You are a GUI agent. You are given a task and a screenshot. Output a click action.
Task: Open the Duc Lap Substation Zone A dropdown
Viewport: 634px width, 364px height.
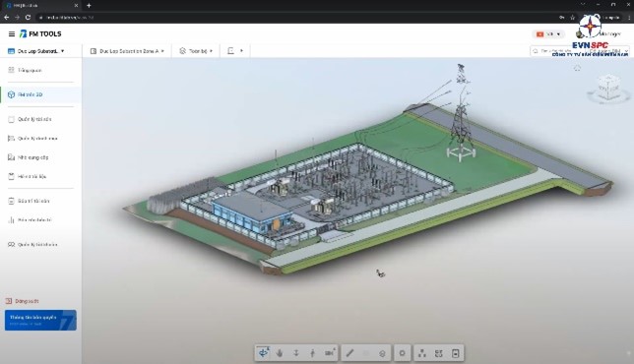click(x=127, y=51)
